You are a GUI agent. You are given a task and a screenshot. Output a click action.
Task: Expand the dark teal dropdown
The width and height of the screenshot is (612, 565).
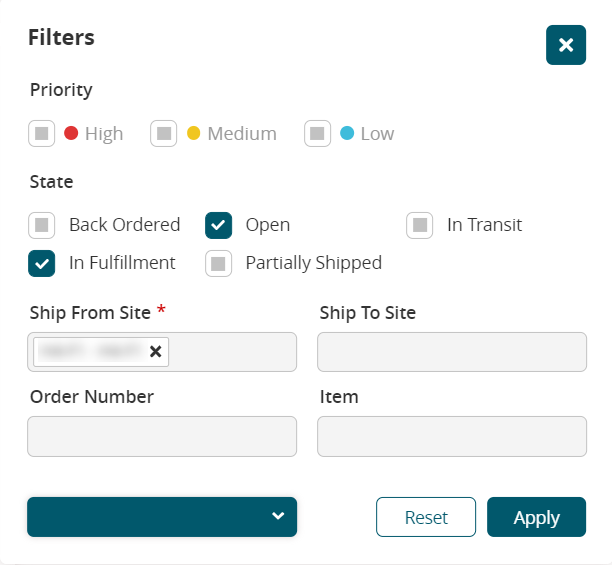coord(162,516)
